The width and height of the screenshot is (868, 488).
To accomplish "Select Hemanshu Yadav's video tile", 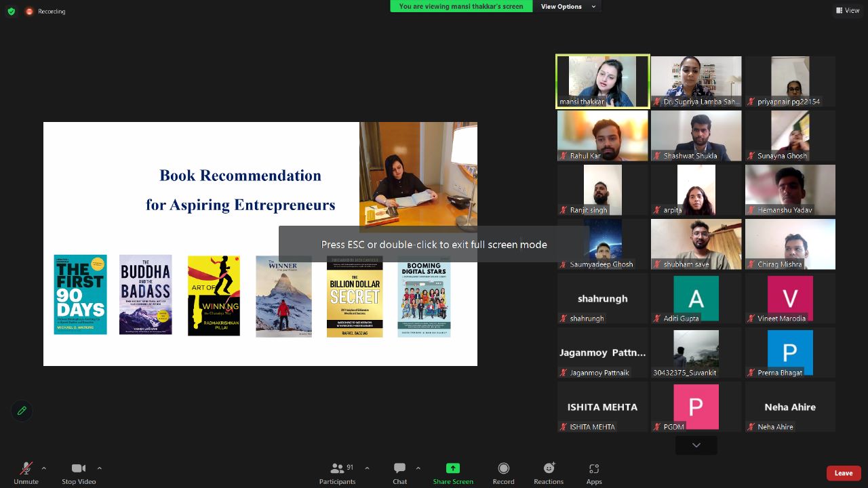I will click(x=790, y=190).
